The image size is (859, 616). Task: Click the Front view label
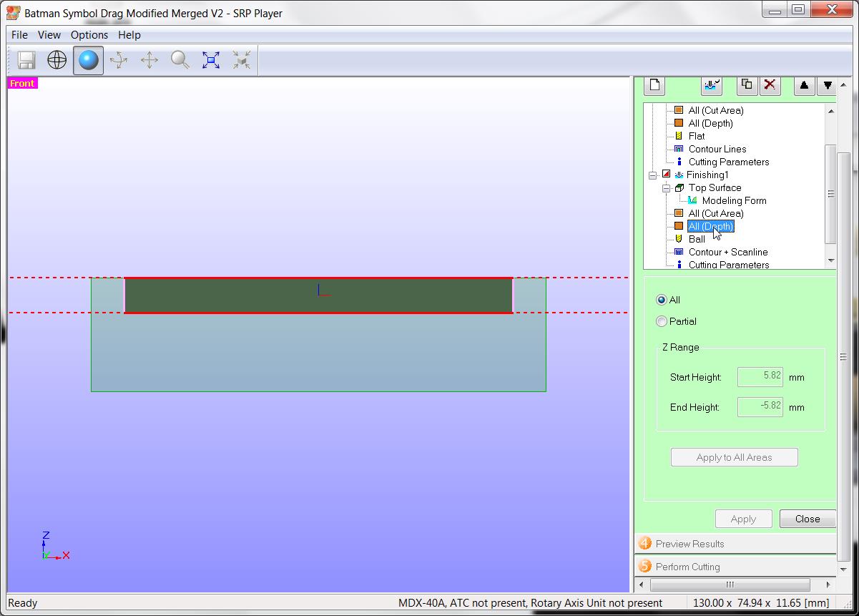[22, 84]
